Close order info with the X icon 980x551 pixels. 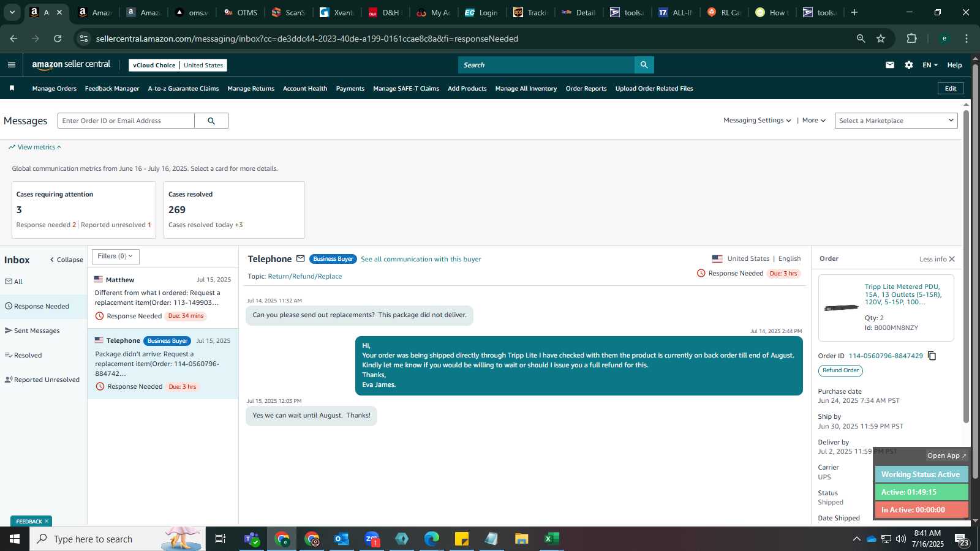[952, 259]
